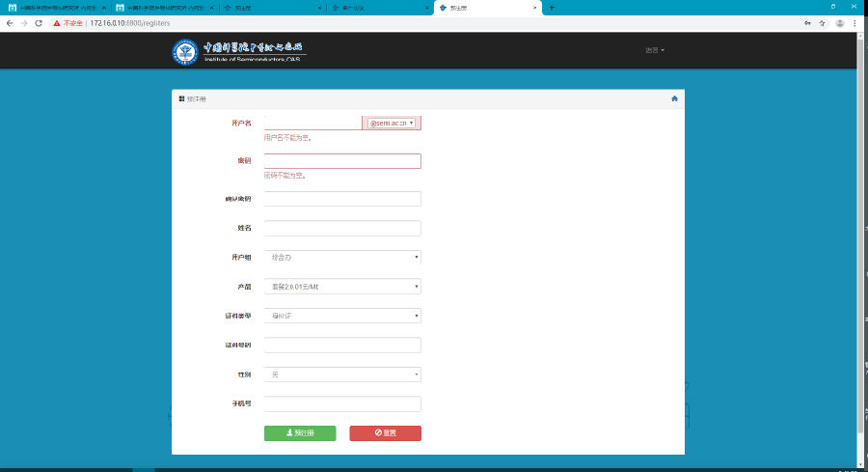
Task: Open the 性别 gender dropdown
Action: pyautogui.click(x=341, y=375)
